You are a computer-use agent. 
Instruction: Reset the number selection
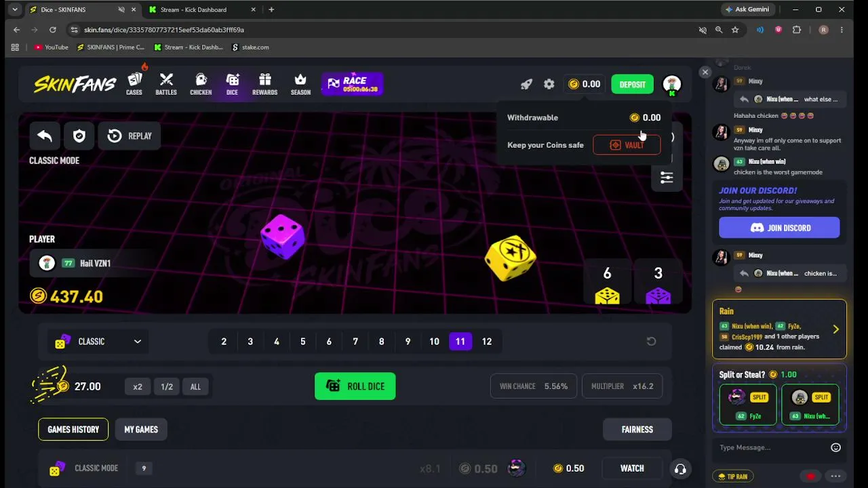[651, 342]
